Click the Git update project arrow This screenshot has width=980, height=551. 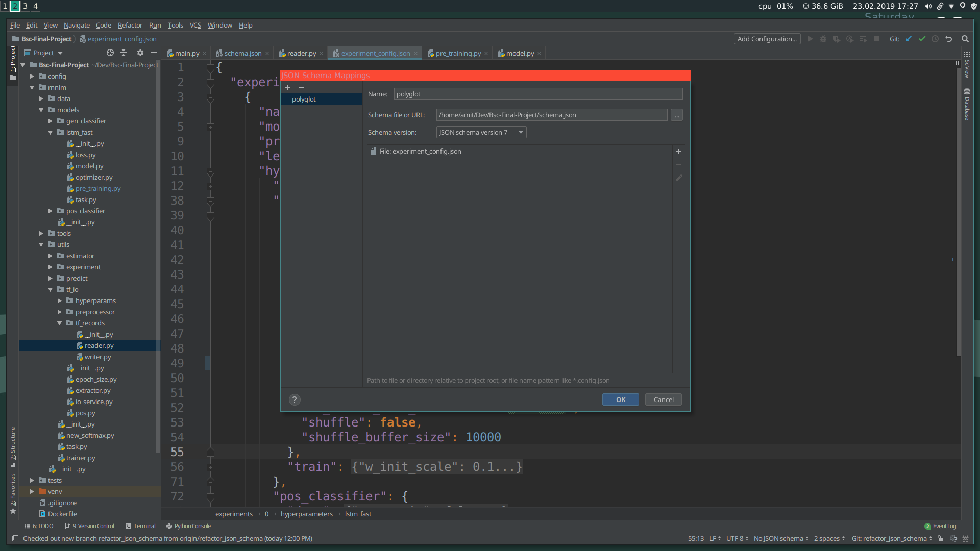coord(909,39)
